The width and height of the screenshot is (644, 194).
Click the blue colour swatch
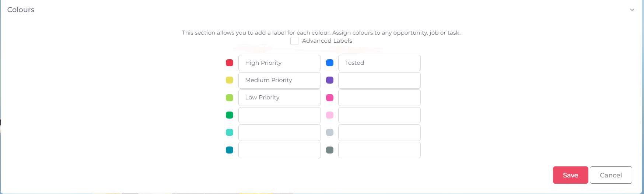[x=330, y=63]
